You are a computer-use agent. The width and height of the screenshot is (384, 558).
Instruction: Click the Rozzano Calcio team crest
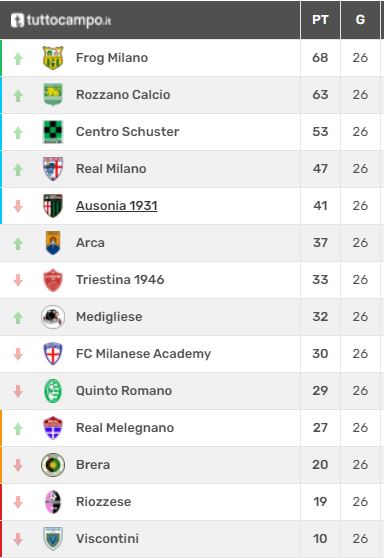coord(53,95)
